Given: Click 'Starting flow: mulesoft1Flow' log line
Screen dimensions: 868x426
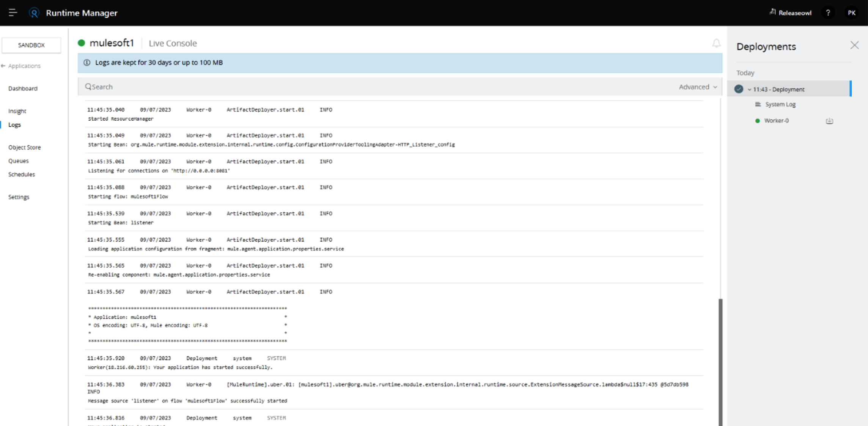Looking at the screenshot, I should (128, 196).
